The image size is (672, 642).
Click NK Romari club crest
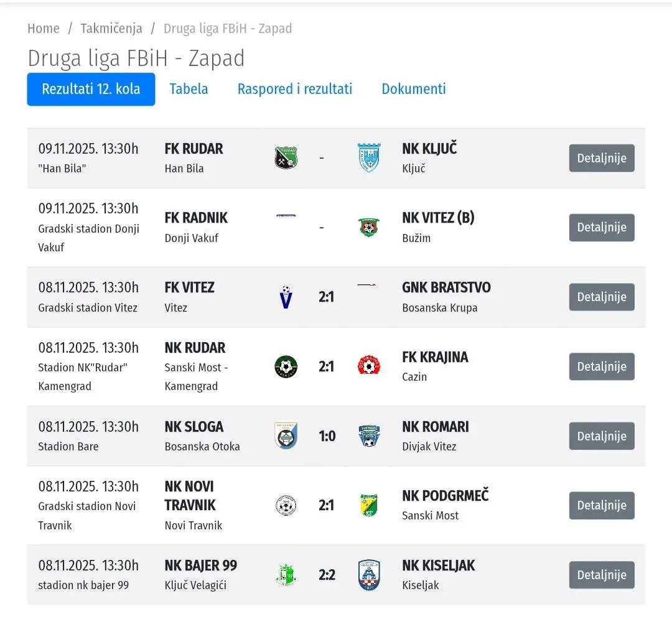point(368,435)
